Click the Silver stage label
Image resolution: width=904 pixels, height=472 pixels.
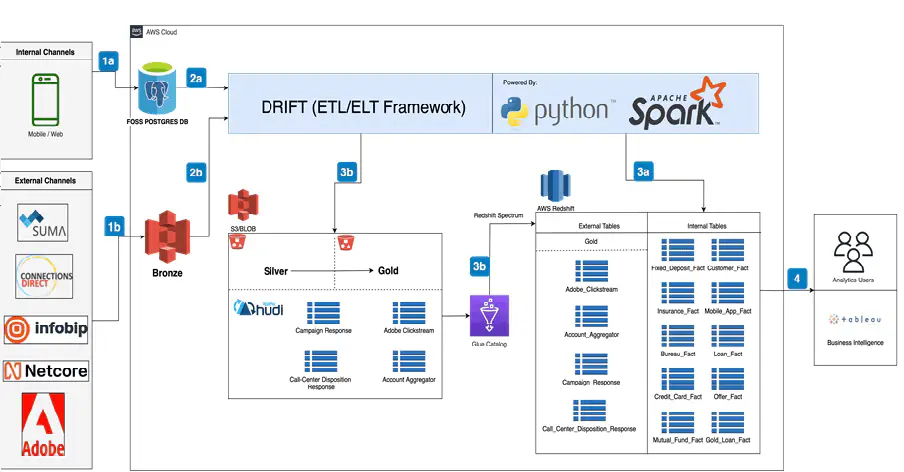(276, 271)
